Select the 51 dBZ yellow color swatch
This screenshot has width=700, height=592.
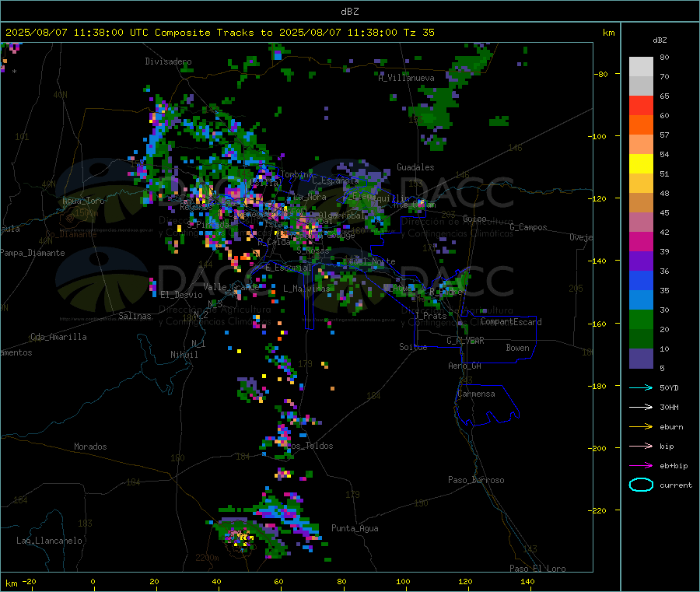[641, 164]
